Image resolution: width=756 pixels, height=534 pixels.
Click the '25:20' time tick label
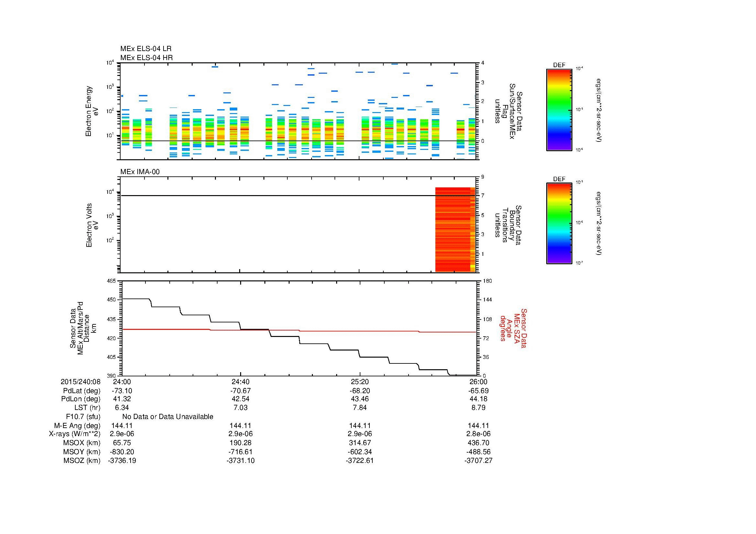click(360, 382)
